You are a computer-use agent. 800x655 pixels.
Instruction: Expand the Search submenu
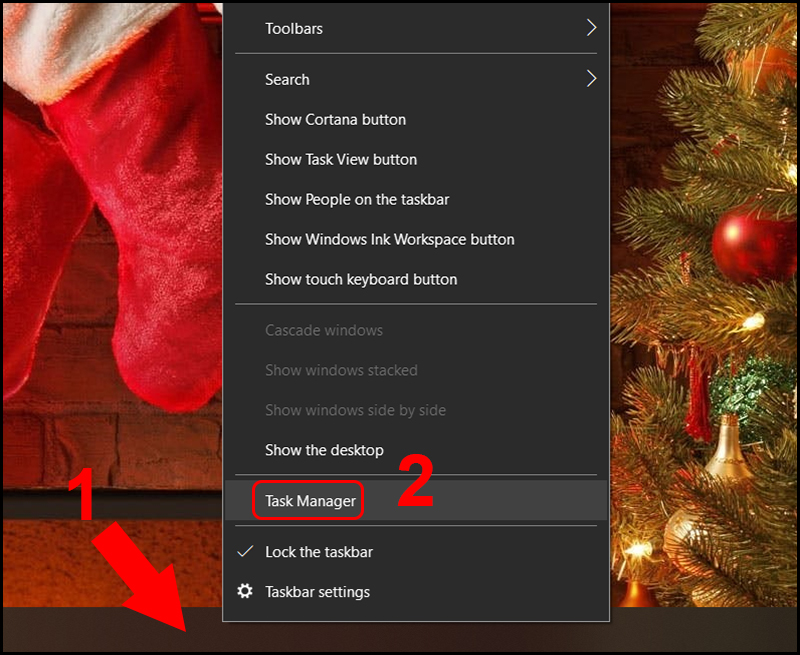tap(287, 79)
